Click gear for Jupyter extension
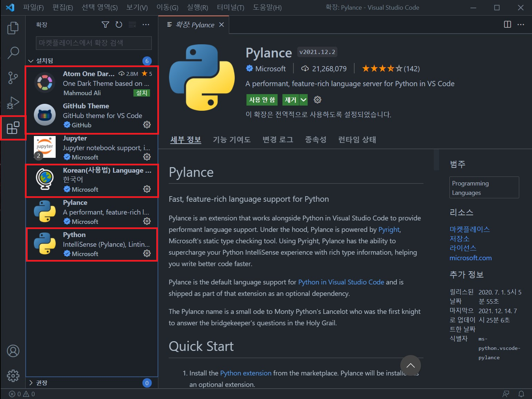The width and height of the screenshot is (532, 399). pos(147,157)
